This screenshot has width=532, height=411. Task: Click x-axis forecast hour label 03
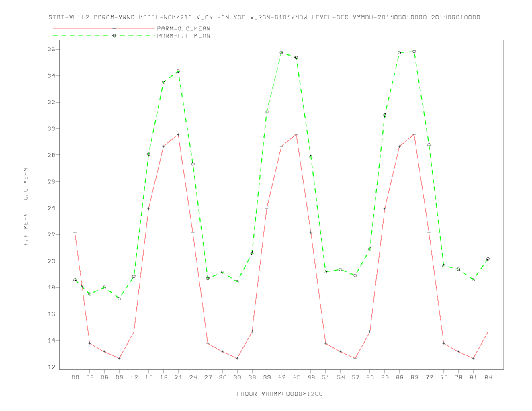tap(89, 377)
